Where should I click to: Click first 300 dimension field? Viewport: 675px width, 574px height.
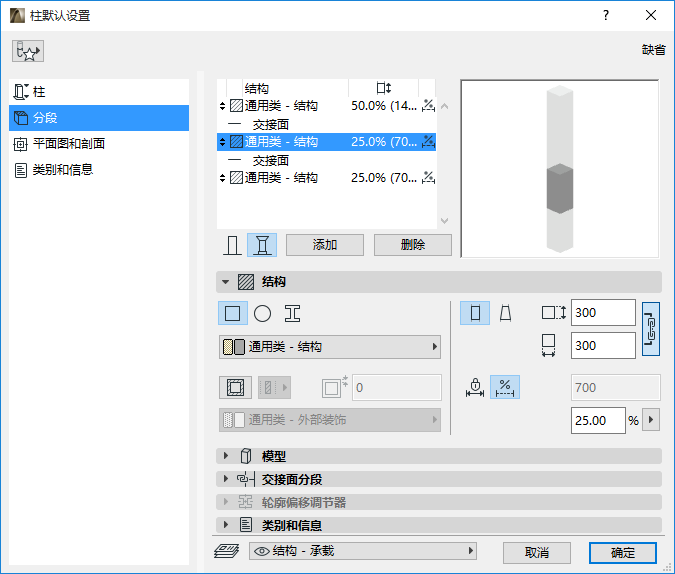[x=603, y=313]
